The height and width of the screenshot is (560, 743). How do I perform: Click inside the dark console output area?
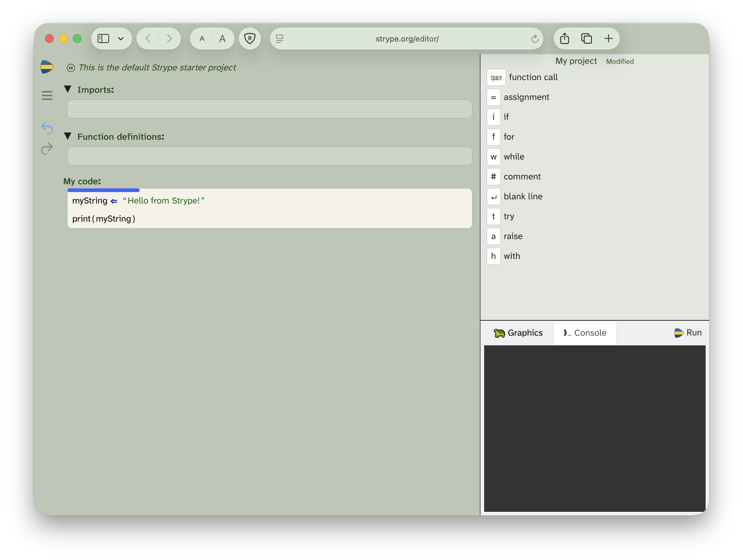[x=594, y=428]
